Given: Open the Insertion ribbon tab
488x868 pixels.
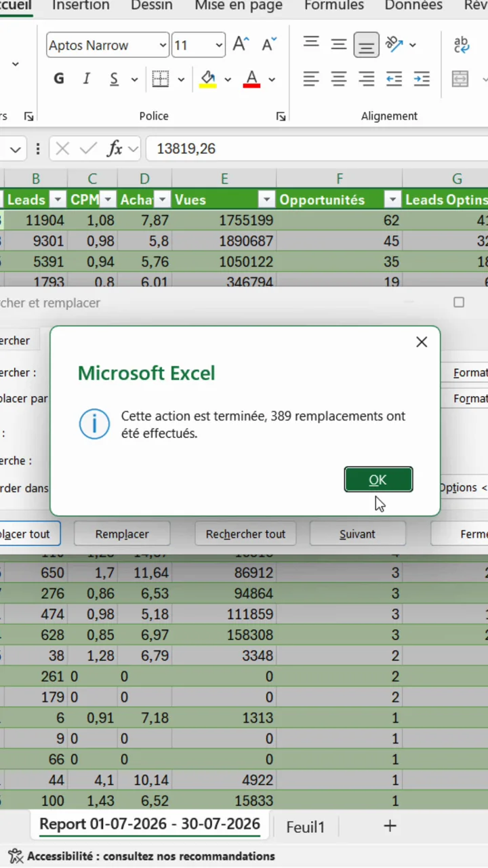Looking at the screenshot, I should 81,5.
